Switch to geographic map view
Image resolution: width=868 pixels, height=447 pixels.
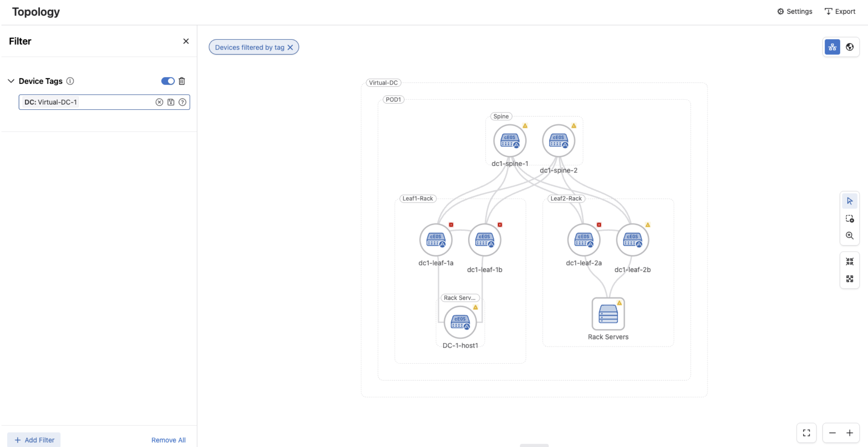point(850,47)
